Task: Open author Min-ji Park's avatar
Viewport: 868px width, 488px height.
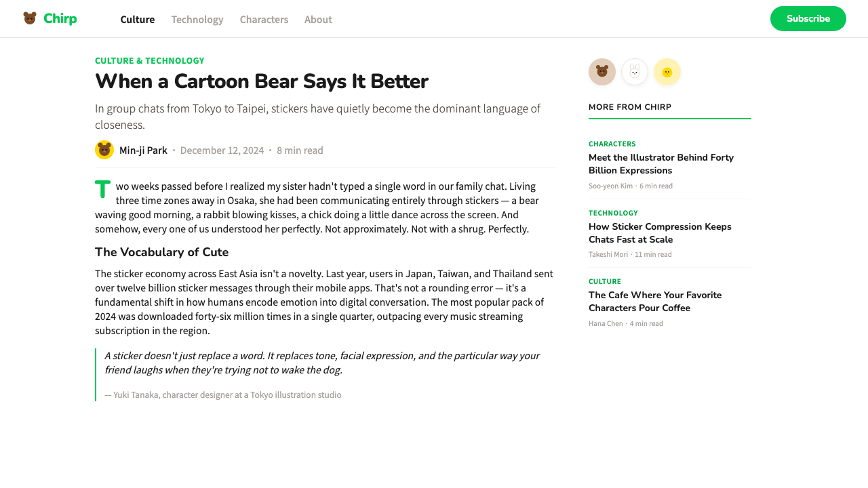Action: [104, 150]
